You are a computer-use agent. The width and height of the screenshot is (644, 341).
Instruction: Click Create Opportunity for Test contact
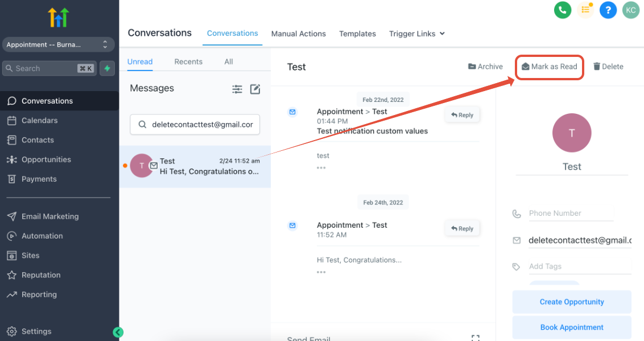[571, 301]
